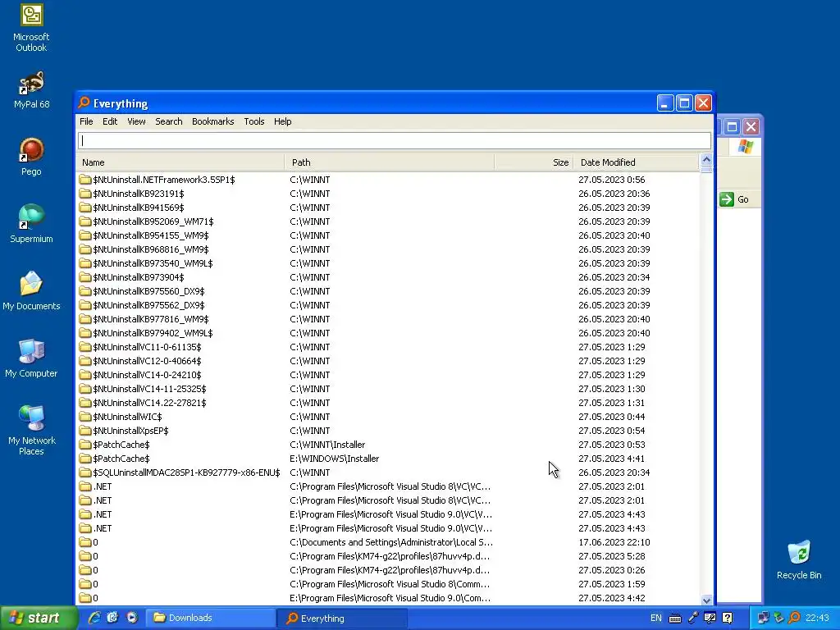Click the Outlook Express quick launch icon
The height and width of the screenshot is (630, 840).
(112, 618)
